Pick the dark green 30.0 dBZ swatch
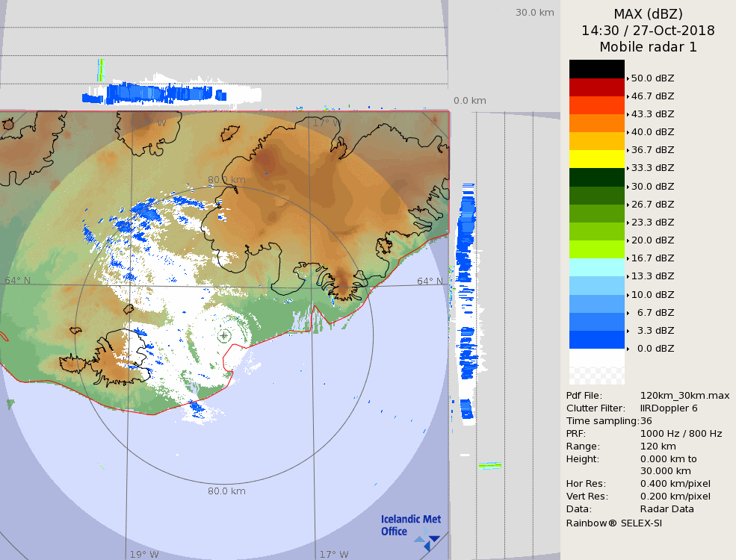This screenshot has width=736, height=560. pos(596,177)
